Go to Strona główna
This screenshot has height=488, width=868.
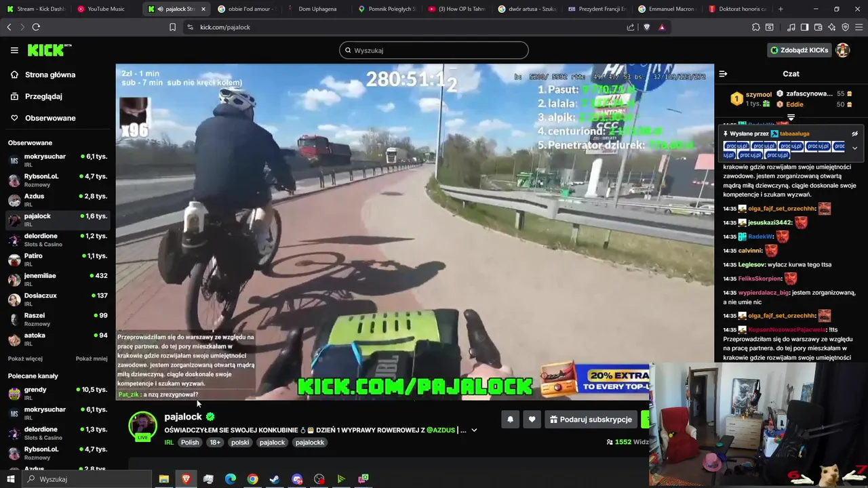coord(50,75)
